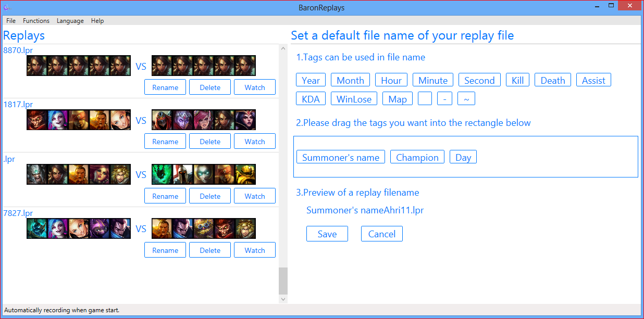Select the dash (-) tag
This screenshot has width=644, height=319.
pos(444,99)
